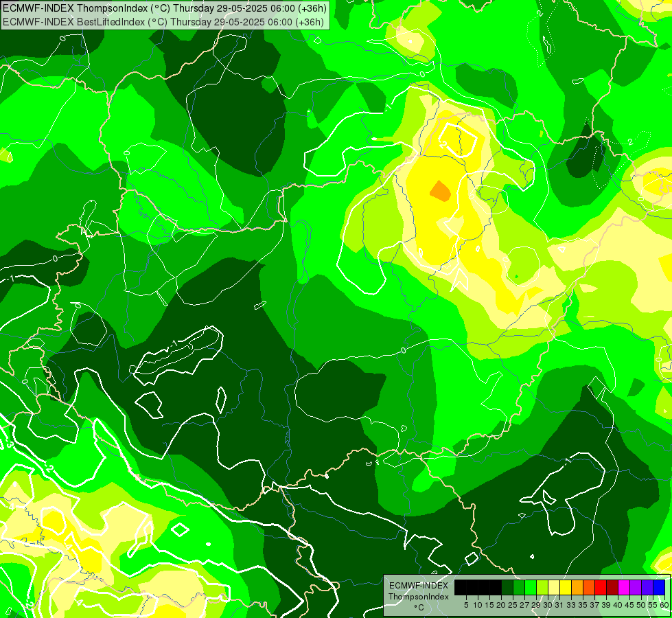Click the ThompsonIndex title line at top
The height and width of the screenshot is (618, 672).
pos(165,8)
